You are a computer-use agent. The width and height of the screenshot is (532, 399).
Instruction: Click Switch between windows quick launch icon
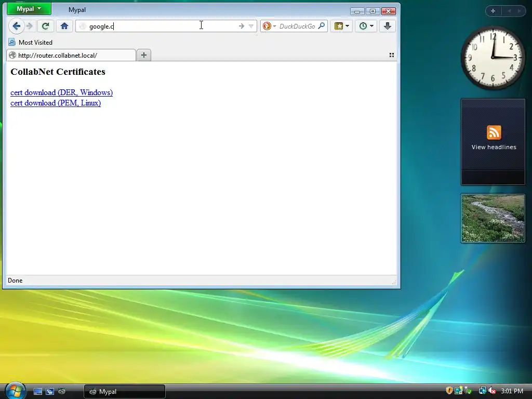(x=50, y=391)
